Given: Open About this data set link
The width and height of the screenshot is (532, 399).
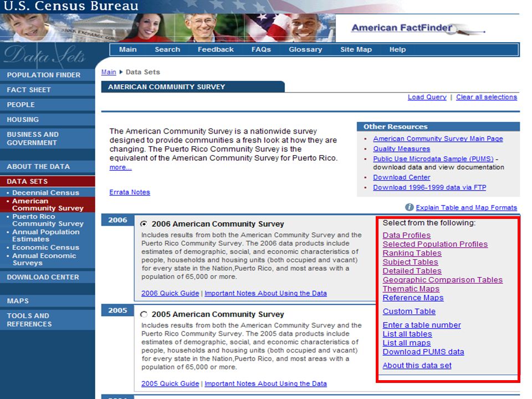Looking at the screenshot, I should coord(417,365).
